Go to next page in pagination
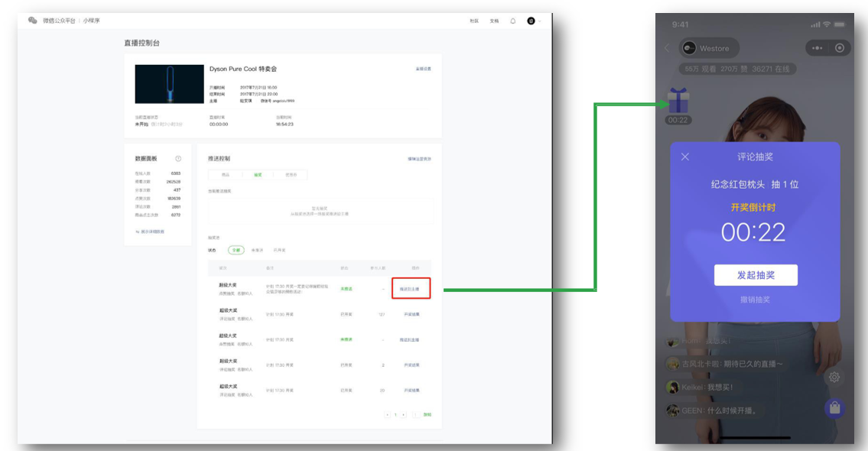 404,414
